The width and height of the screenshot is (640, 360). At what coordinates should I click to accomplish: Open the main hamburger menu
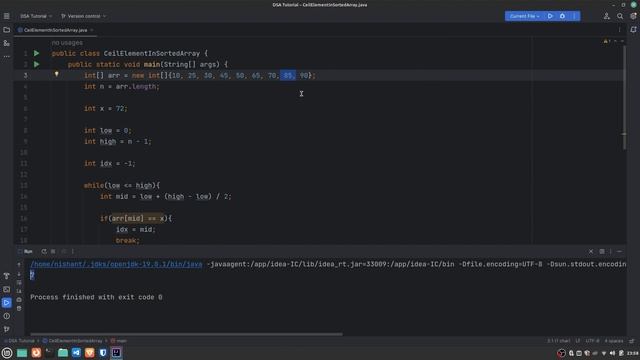(x=7, y=16)
